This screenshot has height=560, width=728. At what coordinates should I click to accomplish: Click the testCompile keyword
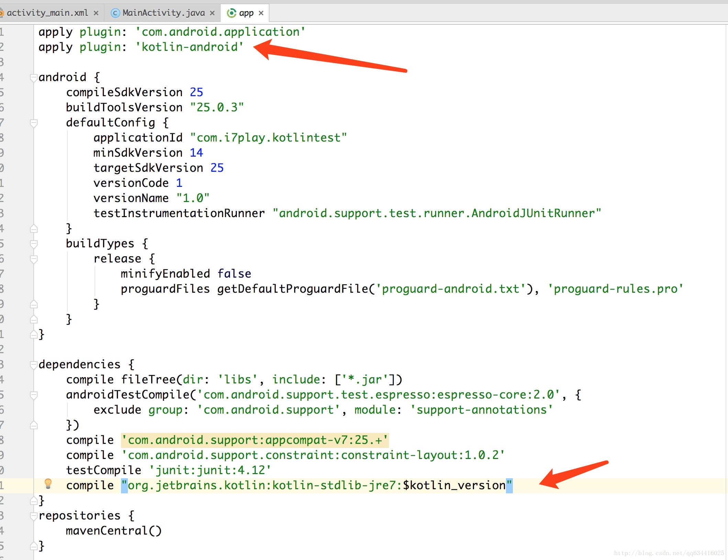103,470
